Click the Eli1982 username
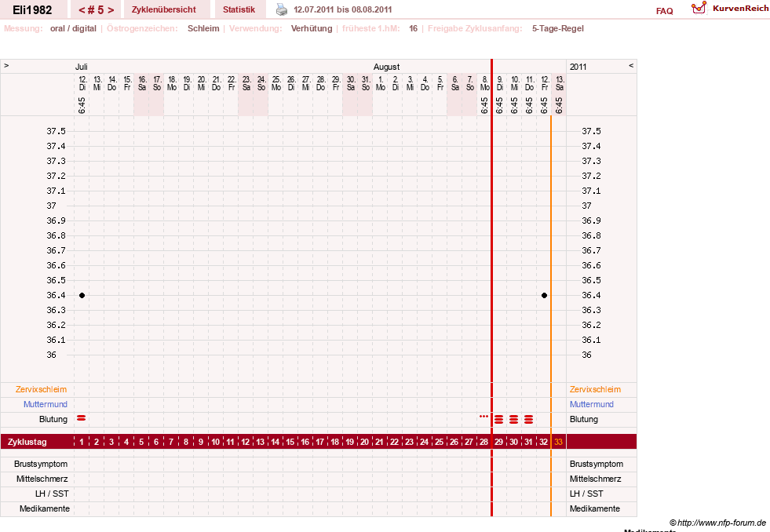The image size is (770, 532). point(32,10)
